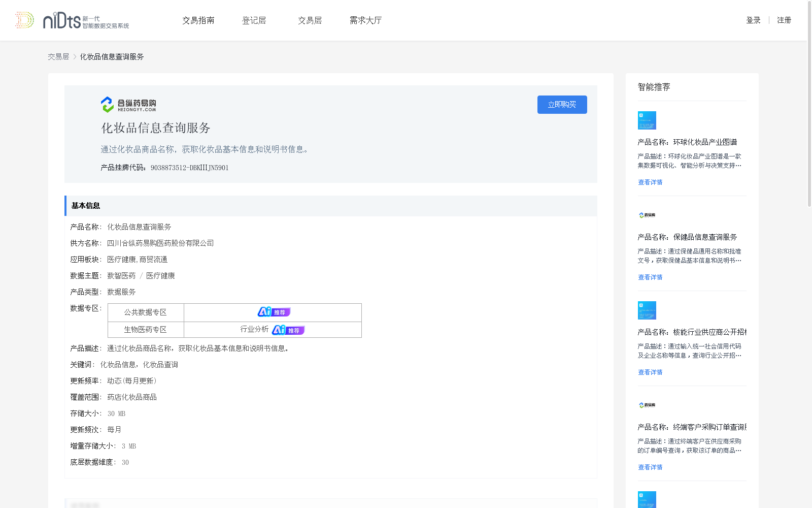Open the 交易指南 menu
812x508 pixels.
pos(198,20)
